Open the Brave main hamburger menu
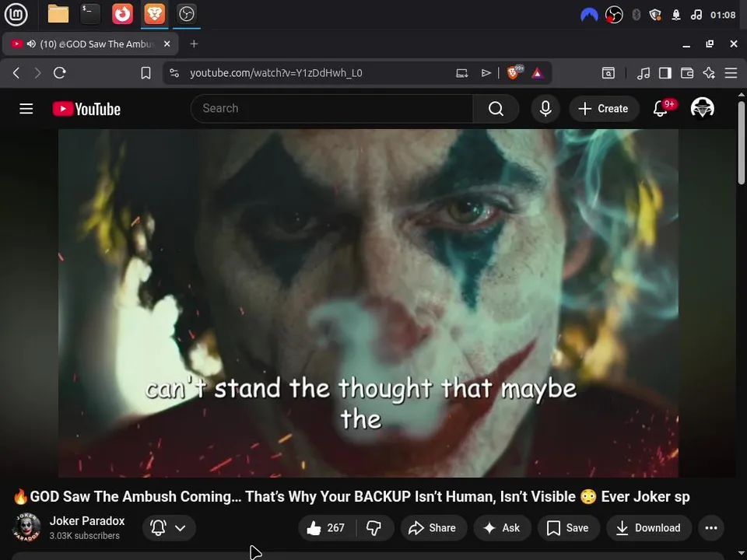Image resolution: width=747 pixels, height=560 pixels. pyautogui.click(x=731, y=73)
